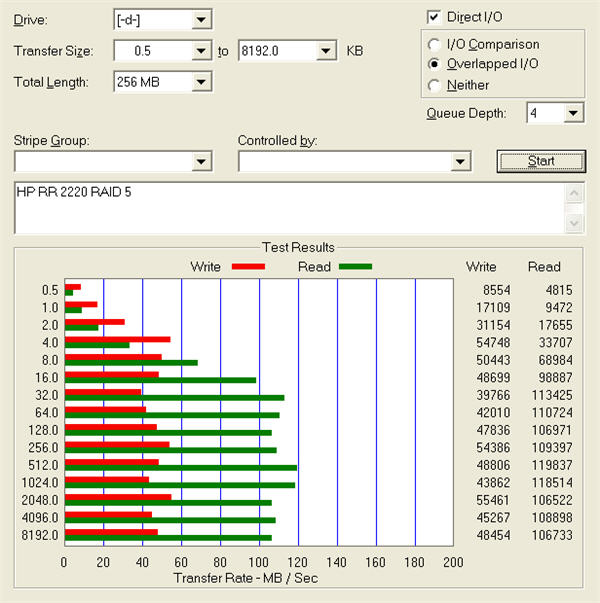This screenshot has width=600, height=603.
Task: Click the 'Test Results' group title
Action: 298,247
